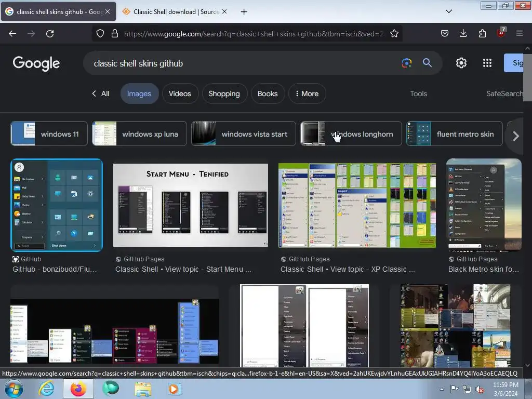
Task: Open tracking protection shield icon
Action: 100,34
